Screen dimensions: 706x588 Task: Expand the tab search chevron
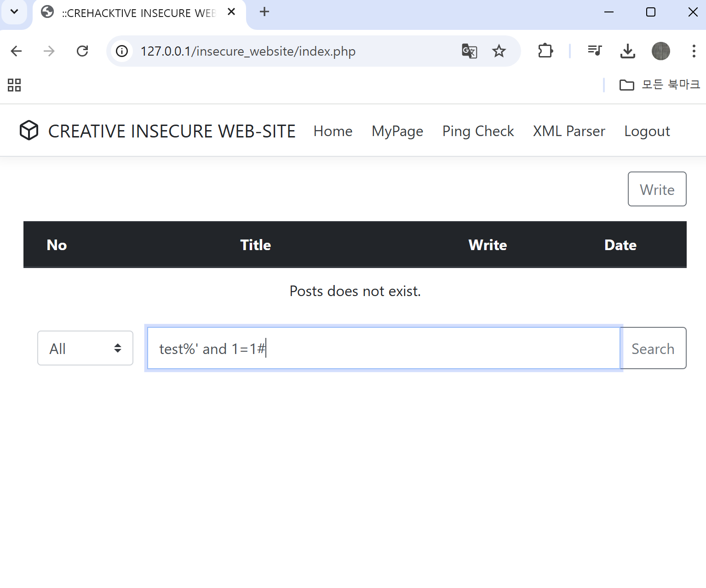pyautogui.click(x=14, y=11)
